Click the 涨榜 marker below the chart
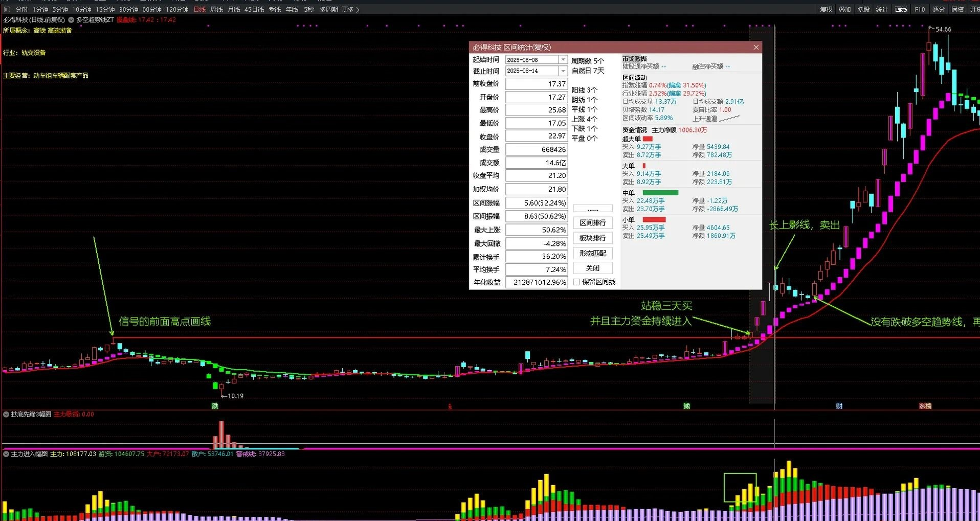This screenshot has width=980, height=521. 925,406
